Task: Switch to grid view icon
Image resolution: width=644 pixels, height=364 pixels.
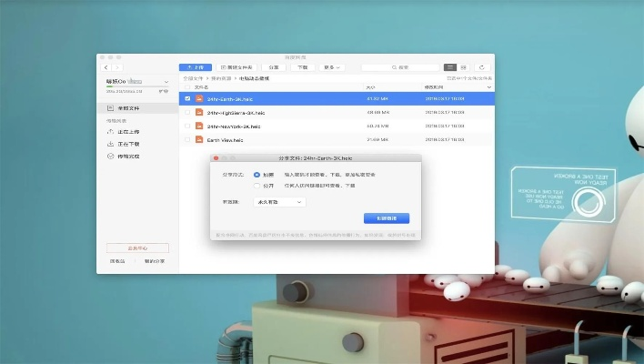Action: pos(464,67)
